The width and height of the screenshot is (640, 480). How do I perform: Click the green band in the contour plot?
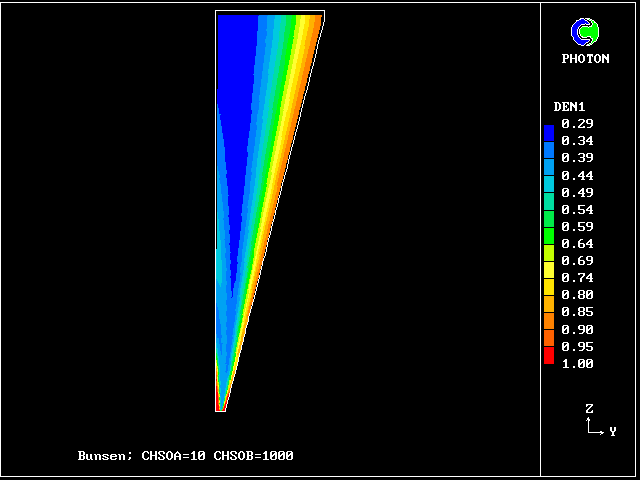285,60
